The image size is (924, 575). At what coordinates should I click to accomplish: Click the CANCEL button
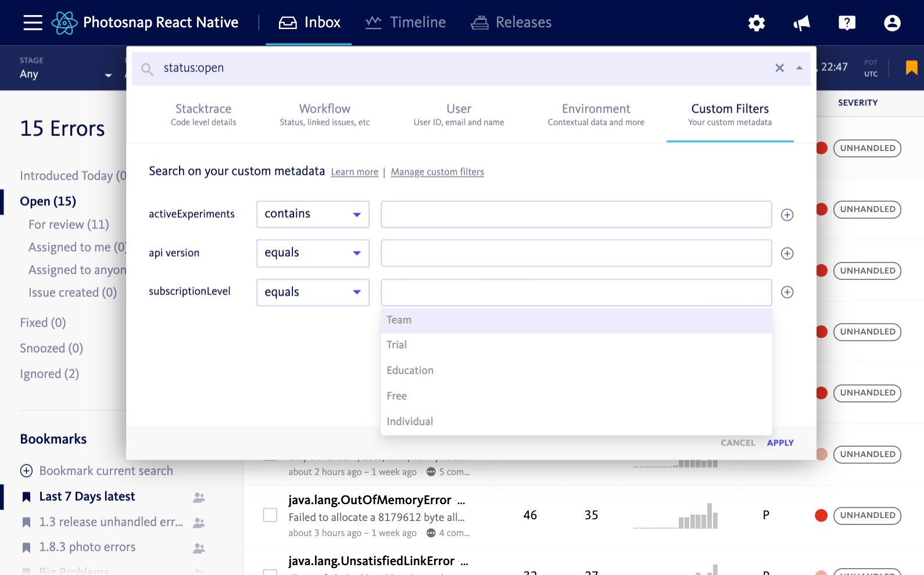pos(737,443)
